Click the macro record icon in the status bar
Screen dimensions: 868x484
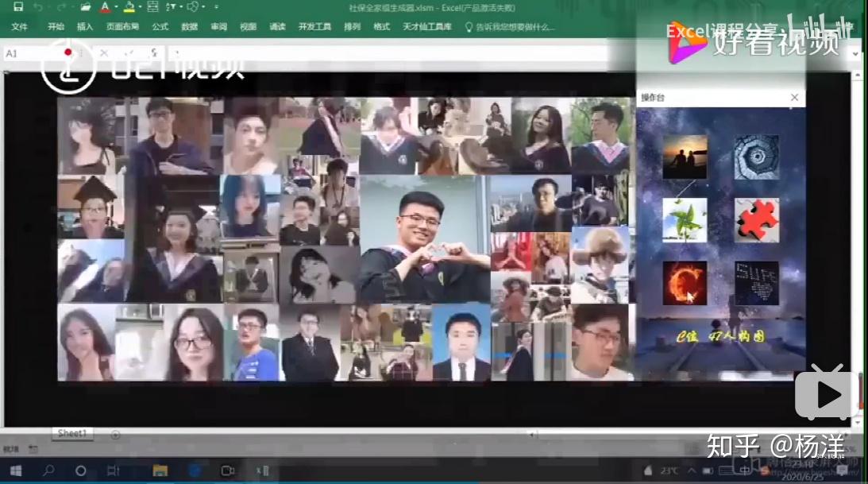click(x=33, y=449)
